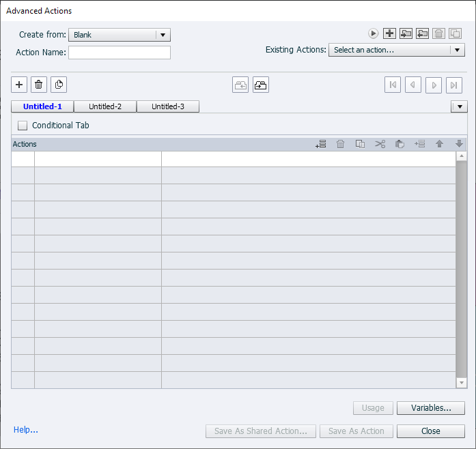
Task: Click the Usage button
Action: [373, 408]
